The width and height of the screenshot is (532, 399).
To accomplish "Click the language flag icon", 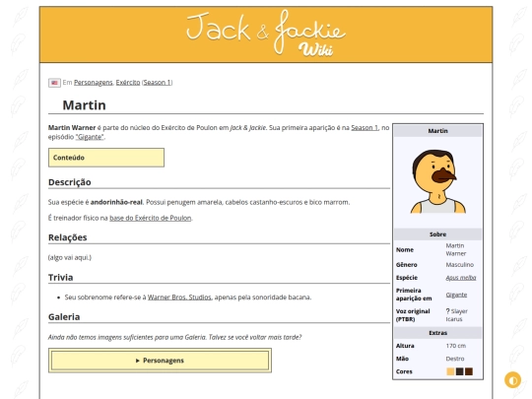I will (54, 83).
